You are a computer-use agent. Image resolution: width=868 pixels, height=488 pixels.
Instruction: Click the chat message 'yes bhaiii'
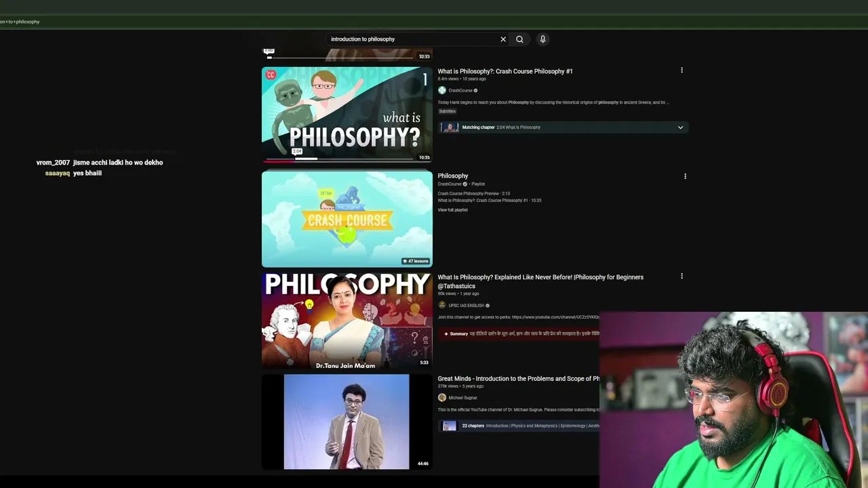[87, 173]
